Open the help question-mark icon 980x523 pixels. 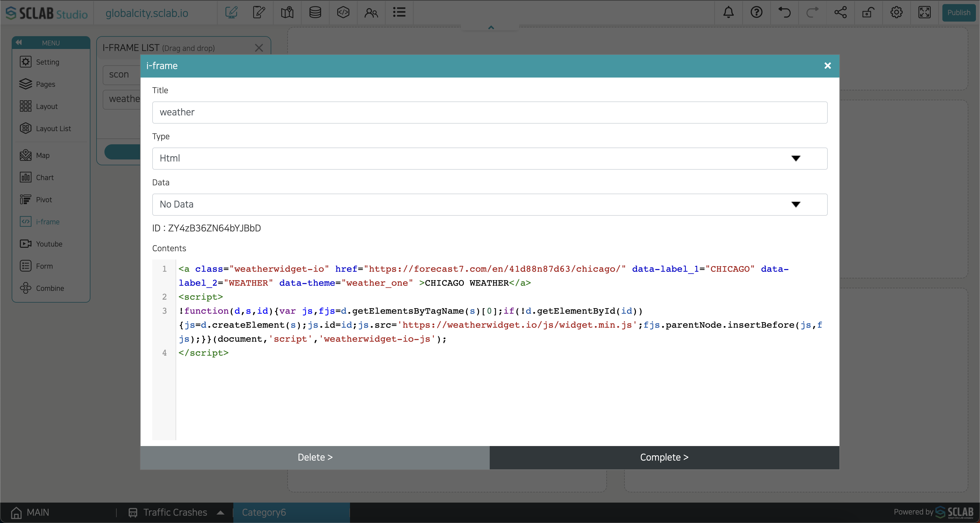tap(756, 13)
